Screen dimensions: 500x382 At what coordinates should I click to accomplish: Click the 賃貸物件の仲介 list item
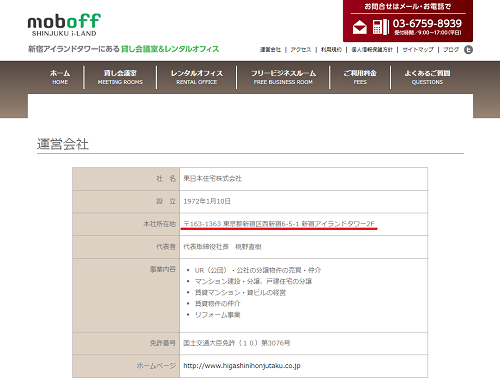click(x=217, y=303)
